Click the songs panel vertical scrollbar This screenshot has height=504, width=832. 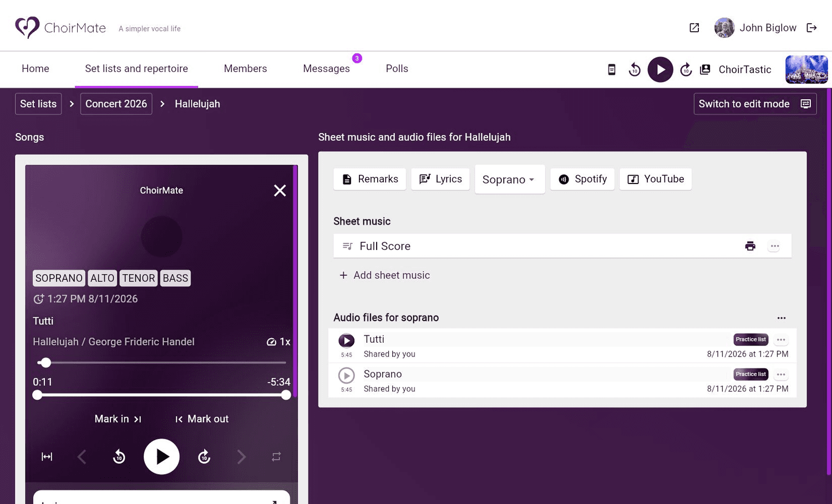click(x=296, y=281)
